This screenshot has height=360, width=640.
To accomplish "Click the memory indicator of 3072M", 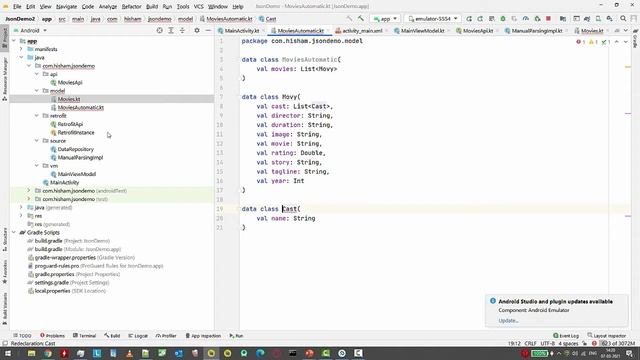I will pyautogui.click(x=618, y=343).
